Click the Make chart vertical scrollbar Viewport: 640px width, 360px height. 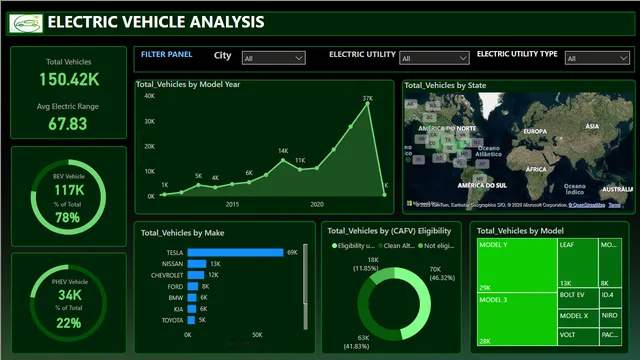point(305,286)
